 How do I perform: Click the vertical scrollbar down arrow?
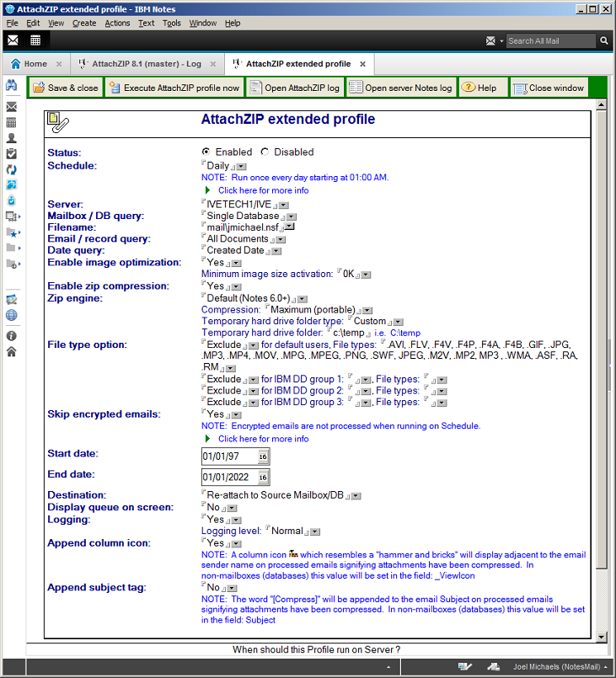coord(602,637)
